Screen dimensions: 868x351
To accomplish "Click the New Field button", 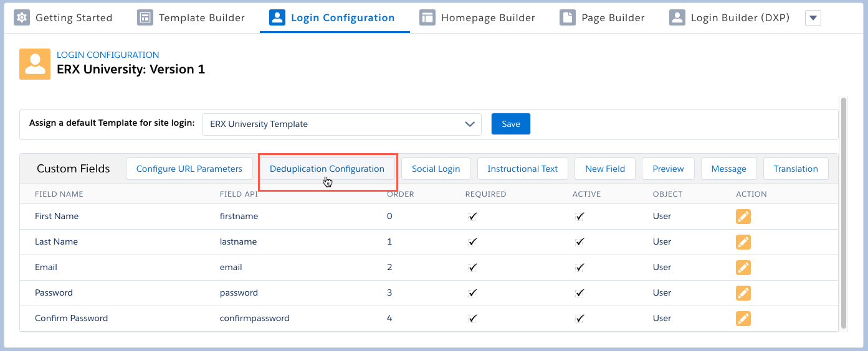I will [604, 169].
